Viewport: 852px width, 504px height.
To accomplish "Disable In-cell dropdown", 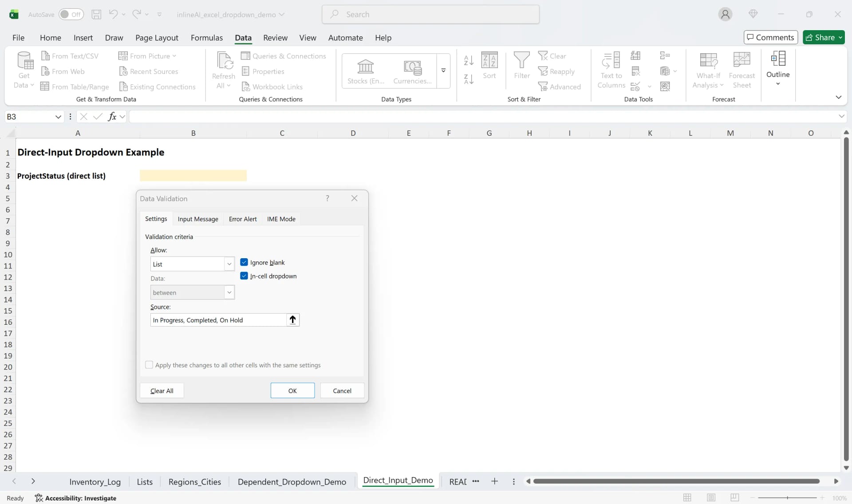I will pos(245,276).
